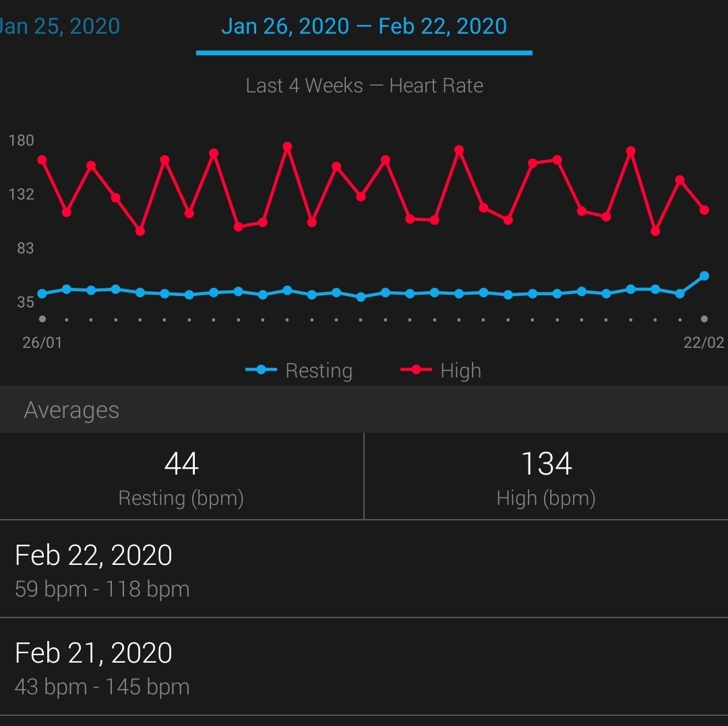Viewport: 728px width, 726px height.
Task: Open the Feb 21, 2020 heart rate entry
Action: 364,667
